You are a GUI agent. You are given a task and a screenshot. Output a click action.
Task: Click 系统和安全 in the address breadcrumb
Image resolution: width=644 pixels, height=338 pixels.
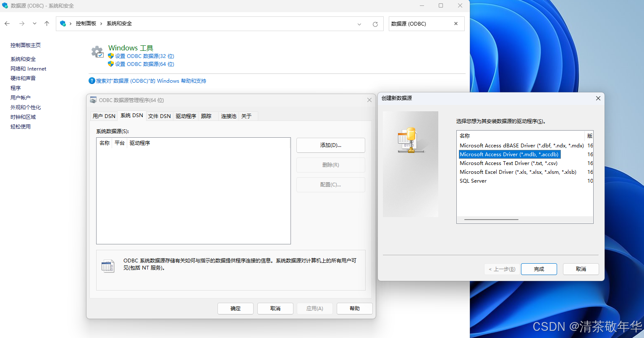[119, 24]
